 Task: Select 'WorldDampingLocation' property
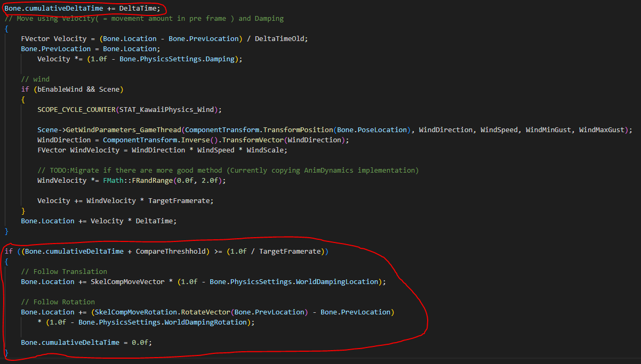pyautogui.click(x=337, y=281)
